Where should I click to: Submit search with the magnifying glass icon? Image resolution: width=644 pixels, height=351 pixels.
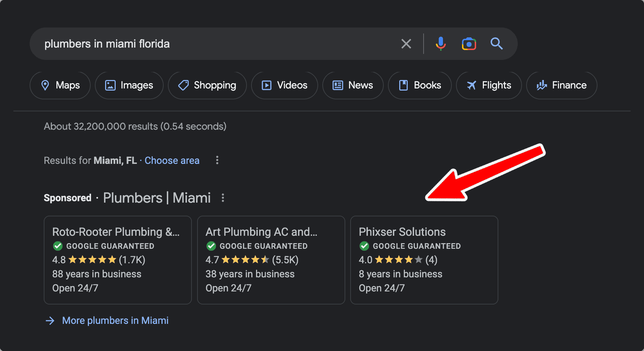click(497, 44)
